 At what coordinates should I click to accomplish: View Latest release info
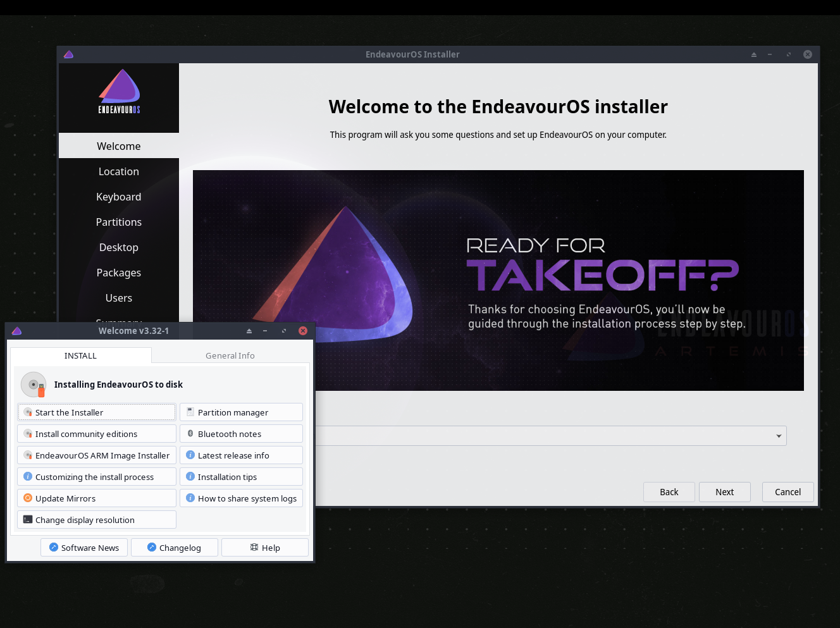pyautogui.click(x=241, y=455)
